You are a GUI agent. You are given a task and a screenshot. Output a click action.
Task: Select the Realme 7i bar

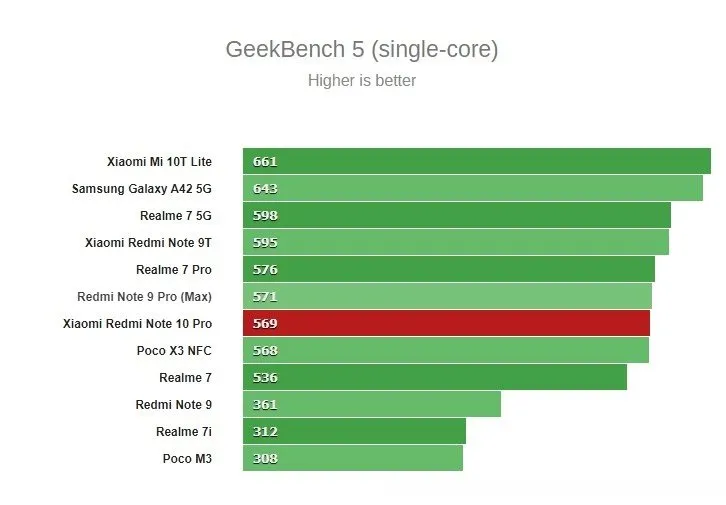[354, 431]
